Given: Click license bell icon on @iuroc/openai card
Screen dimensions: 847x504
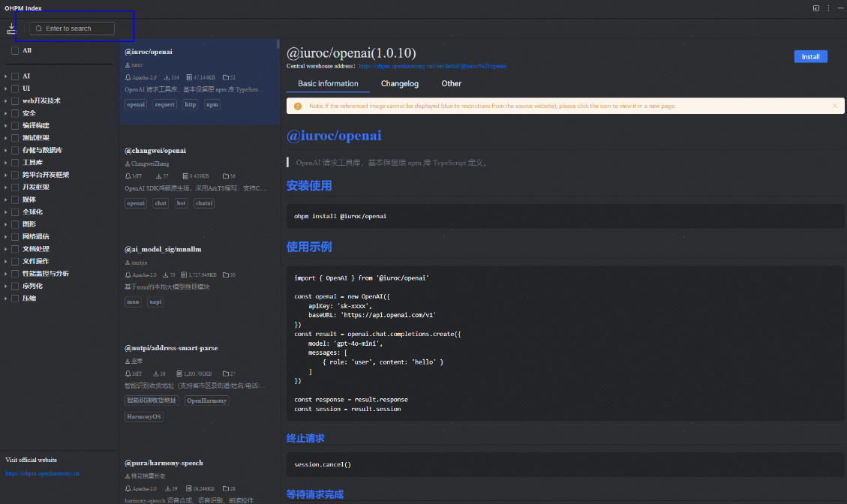Looking at the screenshot, I should pyautogui.click(x=128, y=77).
